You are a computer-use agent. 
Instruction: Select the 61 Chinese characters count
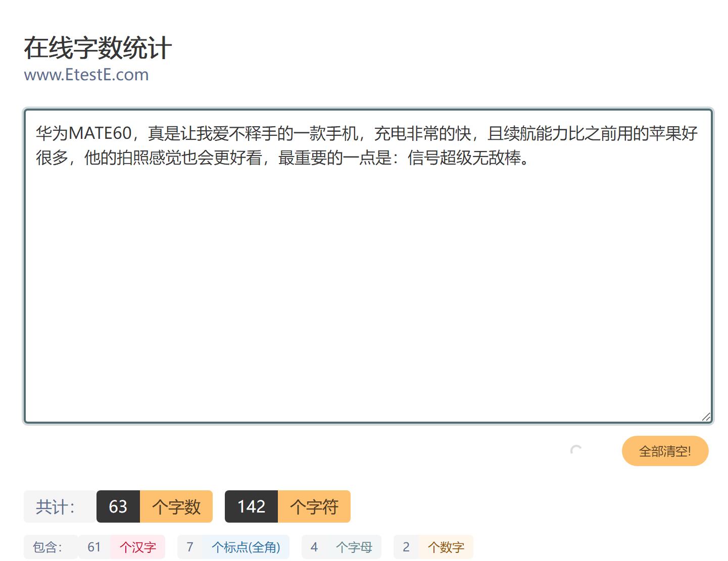coord(94,547)
